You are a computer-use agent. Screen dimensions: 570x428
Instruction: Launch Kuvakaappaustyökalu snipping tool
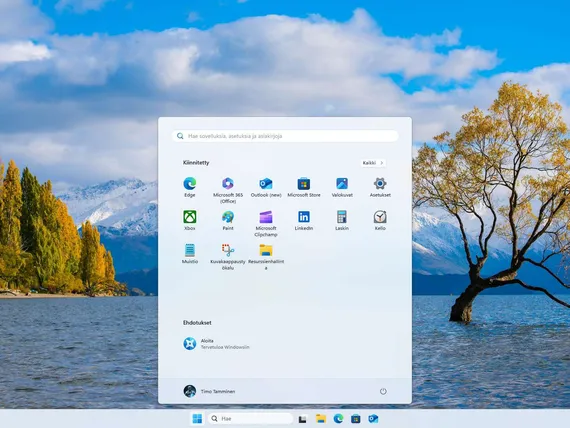pos(228,257)
